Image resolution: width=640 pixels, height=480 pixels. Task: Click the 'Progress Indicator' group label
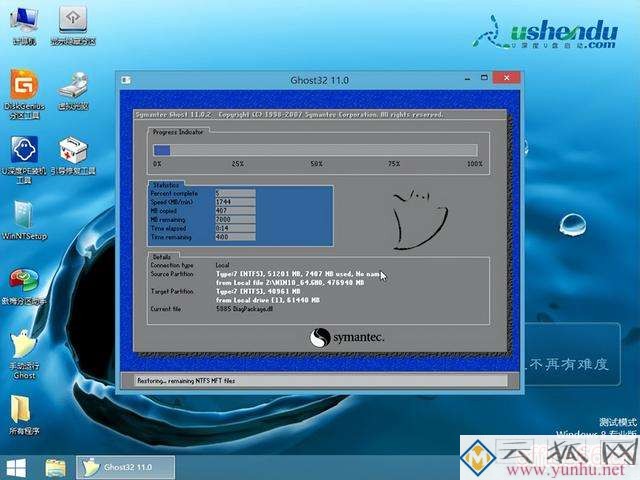(178, 132)
